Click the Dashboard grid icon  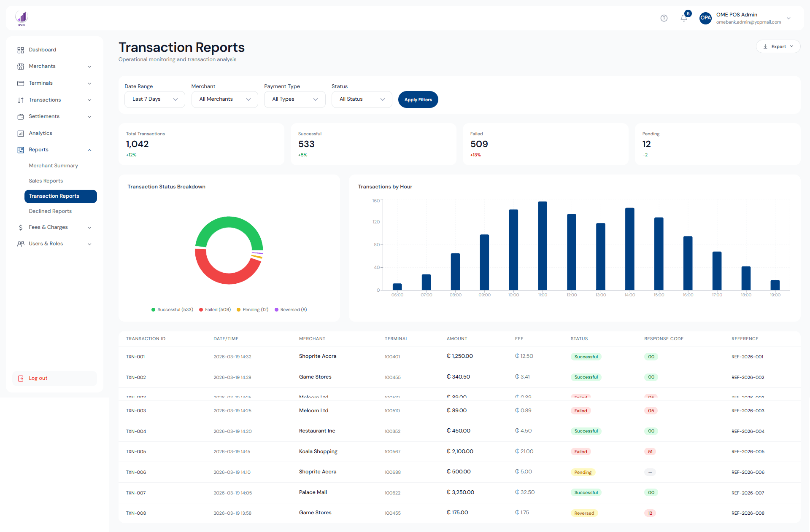pos(21,50)
